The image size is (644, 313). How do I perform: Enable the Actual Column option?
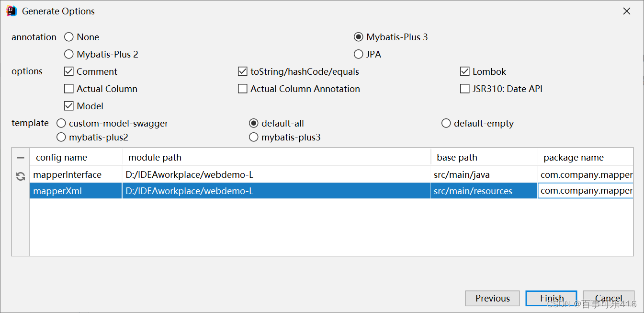[68, 89]
